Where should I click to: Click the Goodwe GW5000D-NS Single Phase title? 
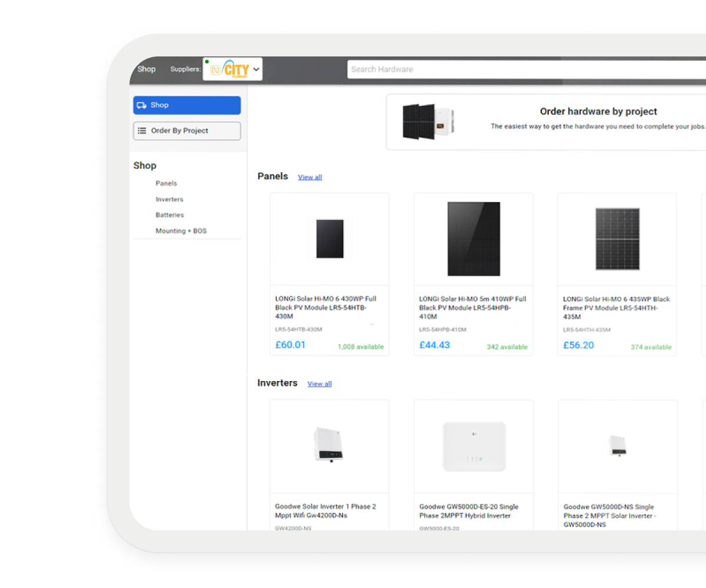(610, 516)
